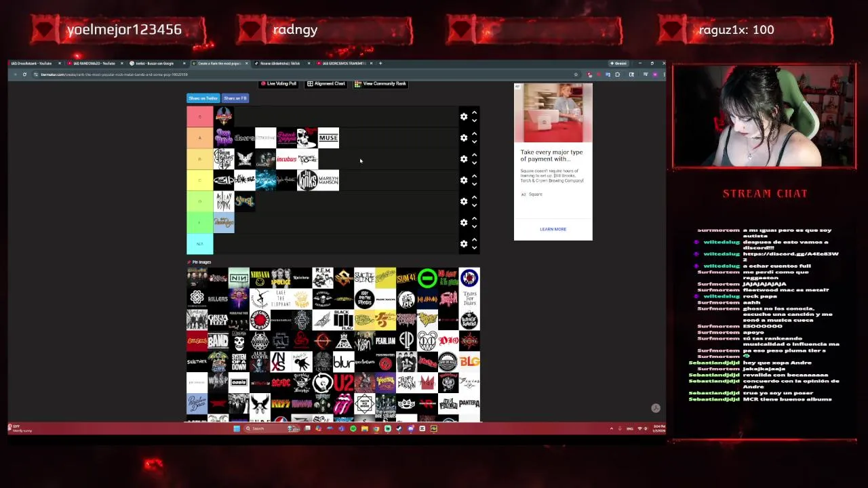Select the Rolling Stones tongue logo tile
The width and height of the screenshot is (868, 488).
pyautogui.click(x=343, y=403)
